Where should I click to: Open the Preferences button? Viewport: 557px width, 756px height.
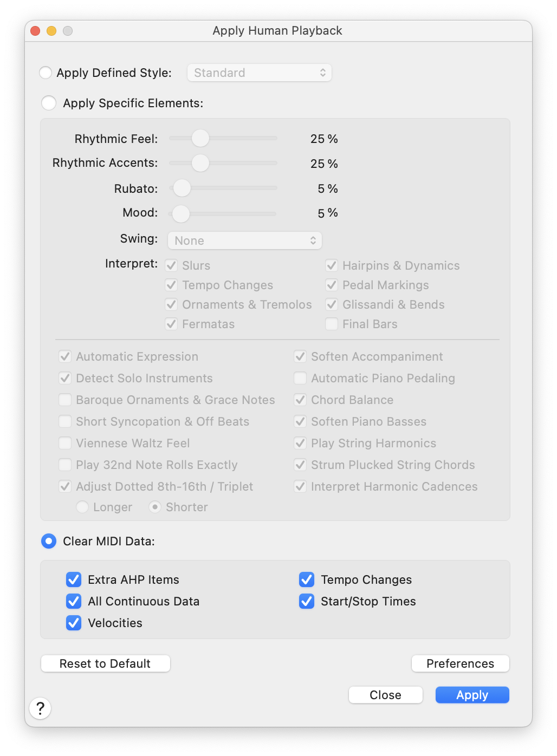[460, 663]
